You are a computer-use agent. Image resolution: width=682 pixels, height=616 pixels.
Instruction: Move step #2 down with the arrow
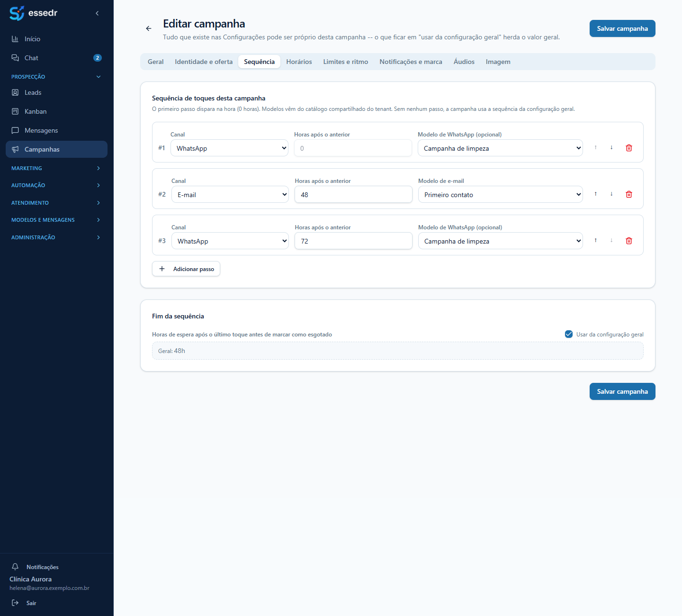pos(611,194)
